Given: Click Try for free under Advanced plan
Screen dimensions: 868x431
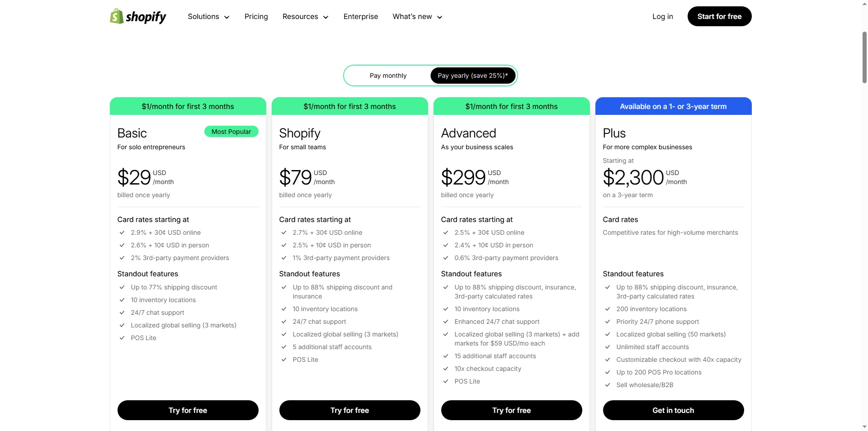Looking at the screenshot, I should coord(511,410).
